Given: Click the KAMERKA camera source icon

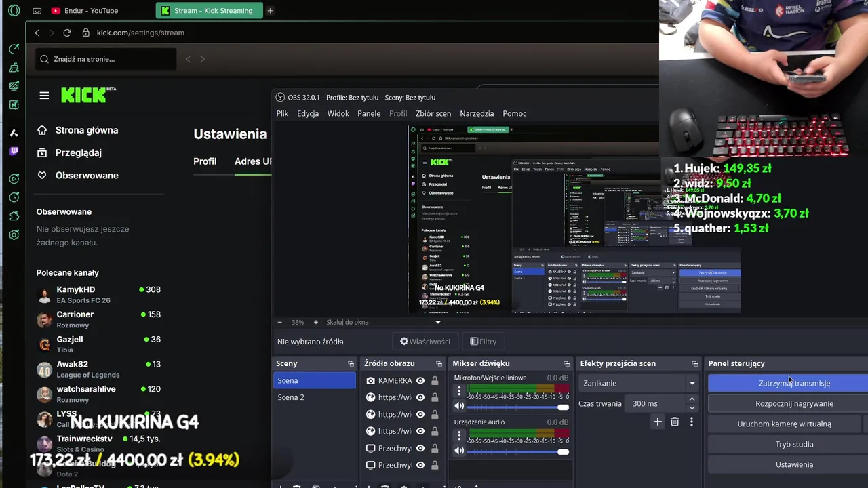Looking at the screenshot, I should tap(370, 381).
